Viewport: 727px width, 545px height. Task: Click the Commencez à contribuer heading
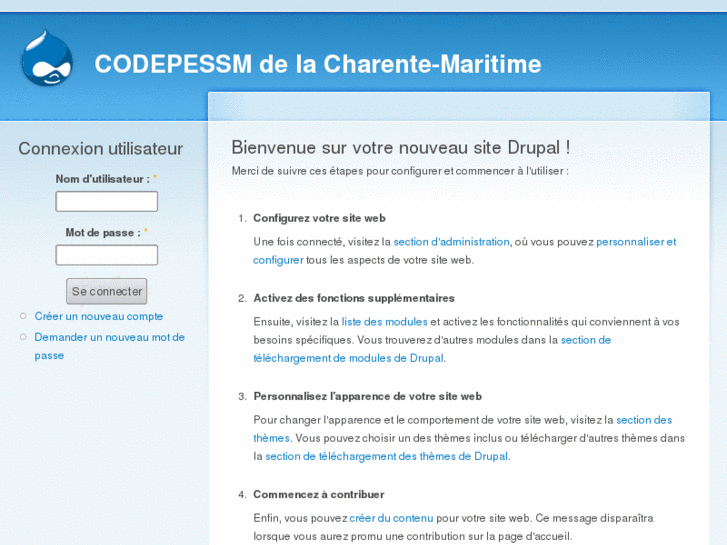(319, 494)
